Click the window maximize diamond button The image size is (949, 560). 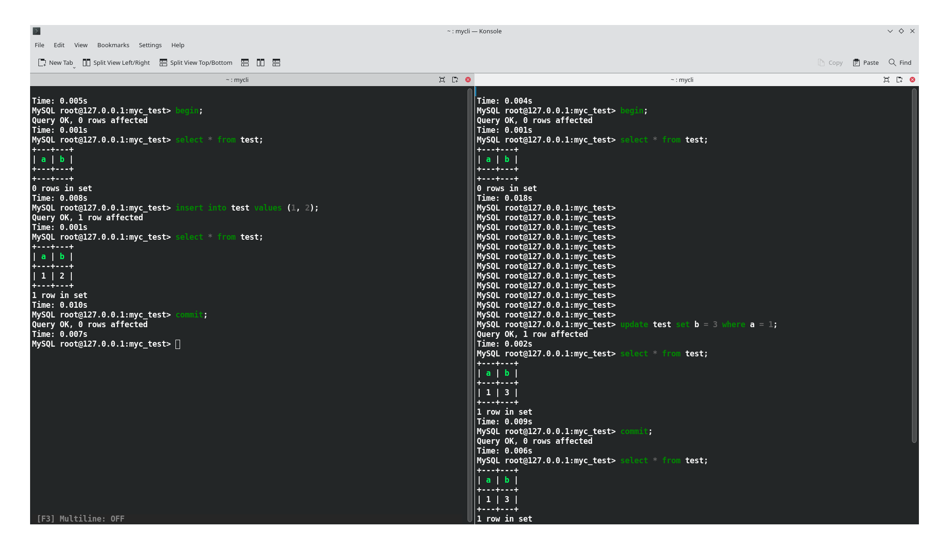click(901, 31)
